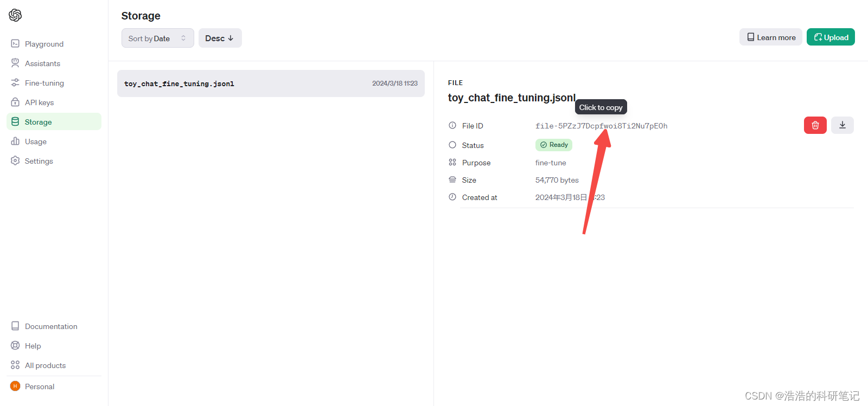Click the Playground terminal icon
Viewport: 868px width, 406px height.
(15, 43)
